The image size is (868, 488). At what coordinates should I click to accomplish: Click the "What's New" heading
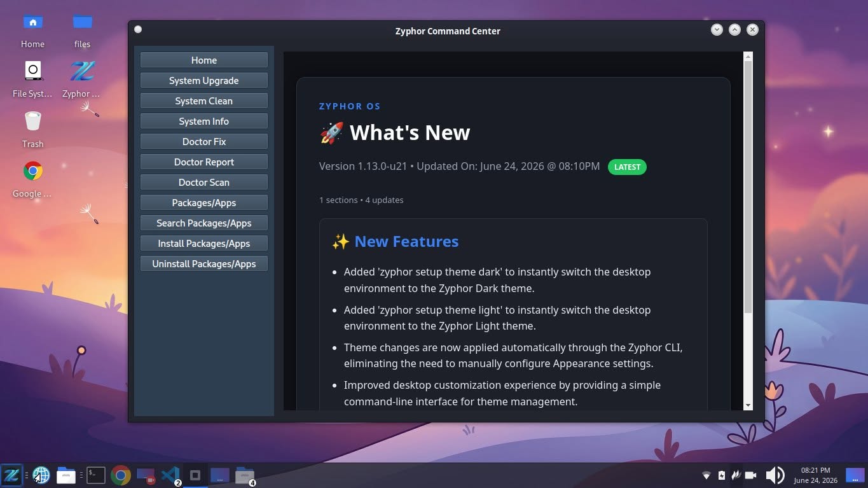pos(395,132)
